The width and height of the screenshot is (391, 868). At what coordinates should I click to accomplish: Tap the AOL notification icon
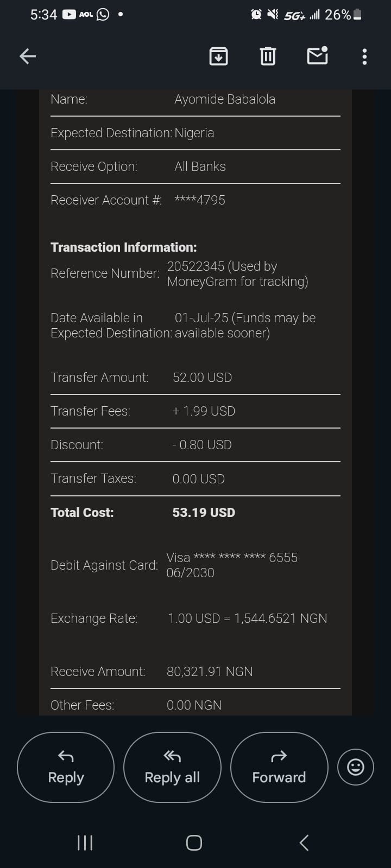pos(86,15)
